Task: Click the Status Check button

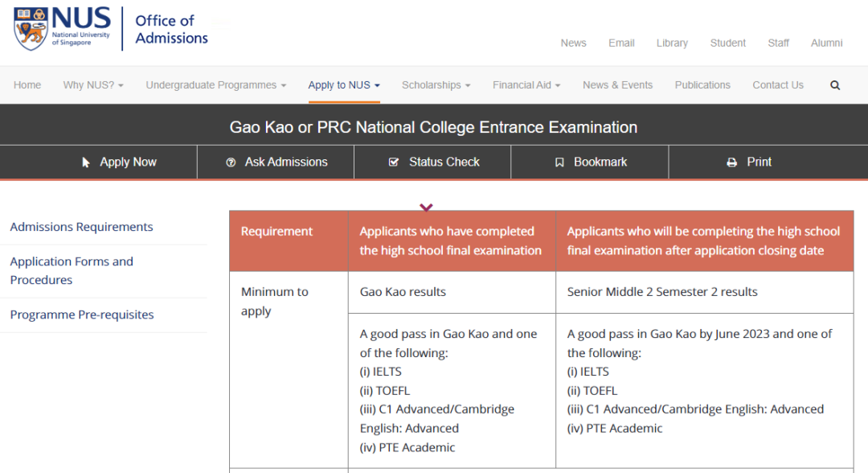Action: pyautogui.click(x=432, y=162)
